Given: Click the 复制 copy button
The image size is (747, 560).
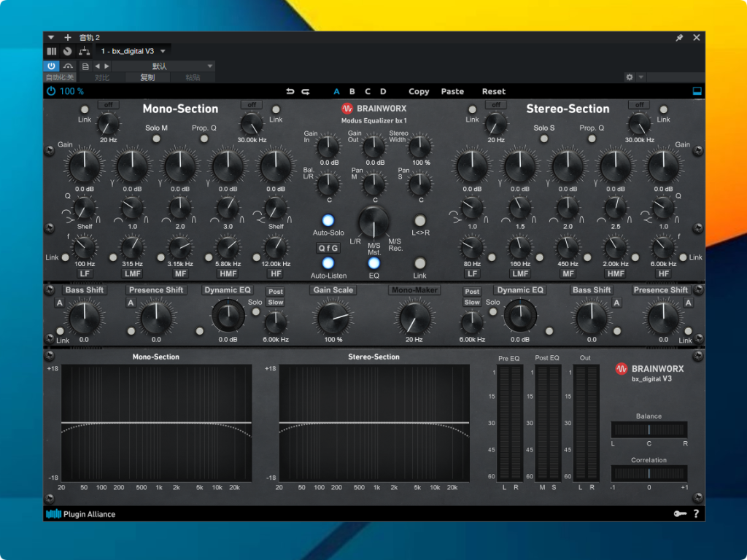Looking at the screenshot, I should pos(147,77).
